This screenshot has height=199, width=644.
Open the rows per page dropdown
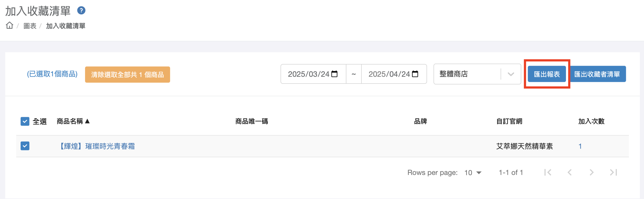(473, 173)
